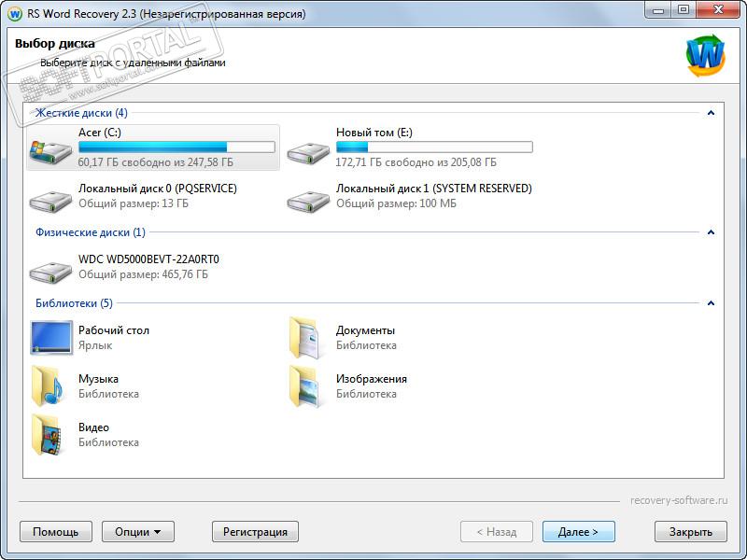The height and width of the screenshot is (560, 747).
Task: Click Общий размер: 13 ГБ text
Action: [x=134, y=203]
